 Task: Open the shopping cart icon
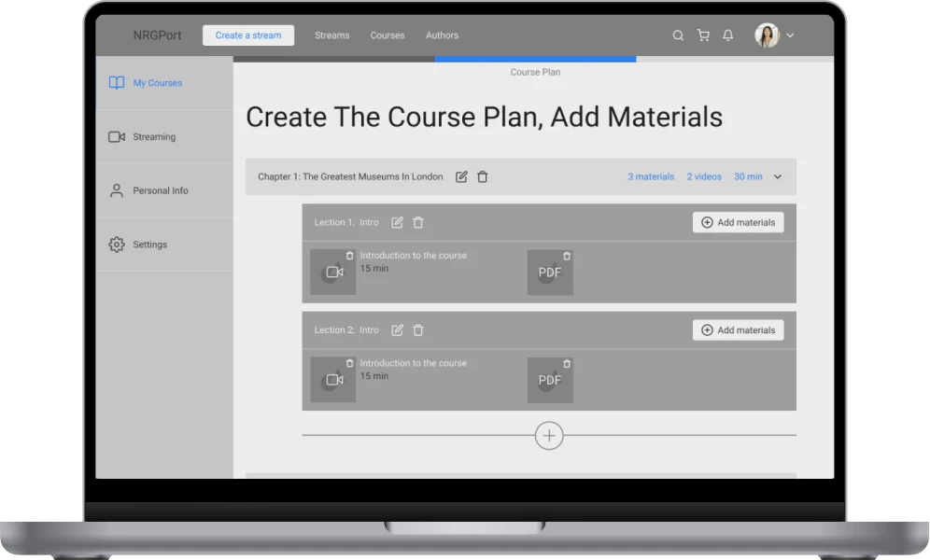[703, 35]
